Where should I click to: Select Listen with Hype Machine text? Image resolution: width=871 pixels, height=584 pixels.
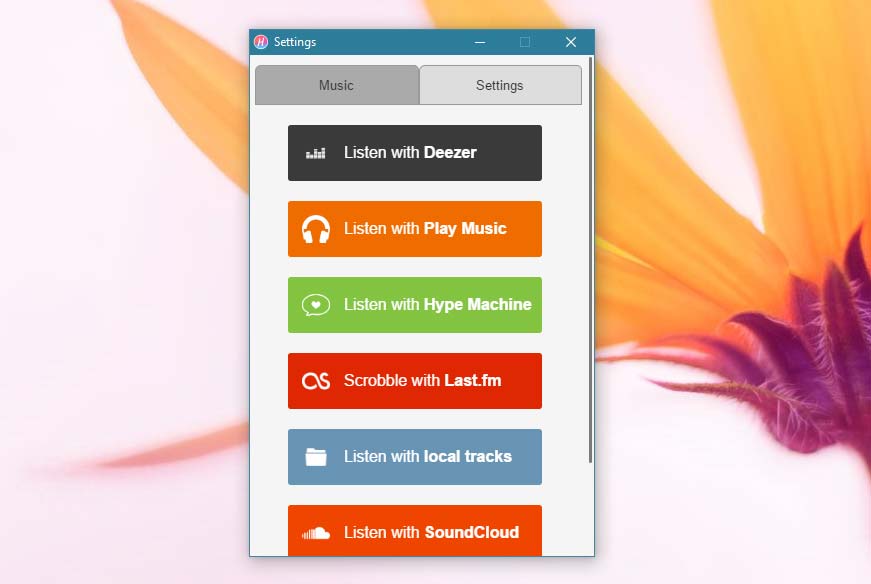437,305
